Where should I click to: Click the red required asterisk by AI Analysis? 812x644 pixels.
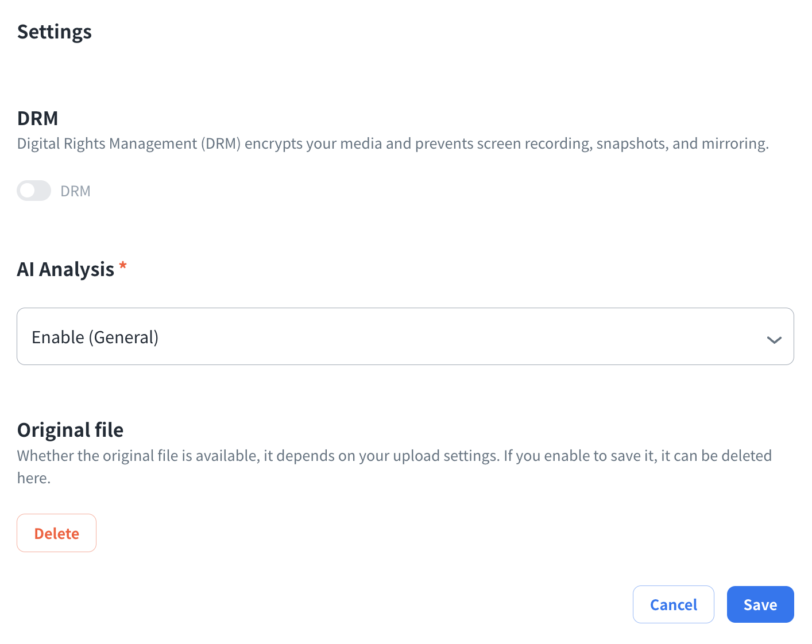(123, 266)
